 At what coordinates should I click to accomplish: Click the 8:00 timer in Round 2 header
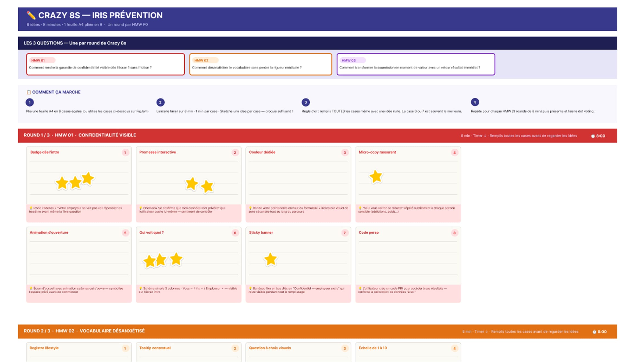coord(602,332)
